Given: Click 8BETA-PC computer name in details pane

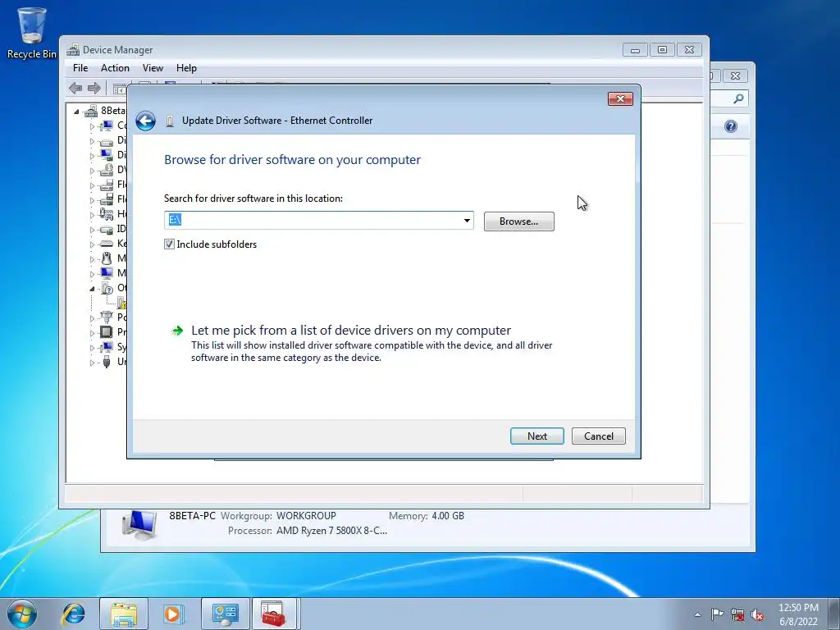Looking at the screenshot, I should [192, 516].
